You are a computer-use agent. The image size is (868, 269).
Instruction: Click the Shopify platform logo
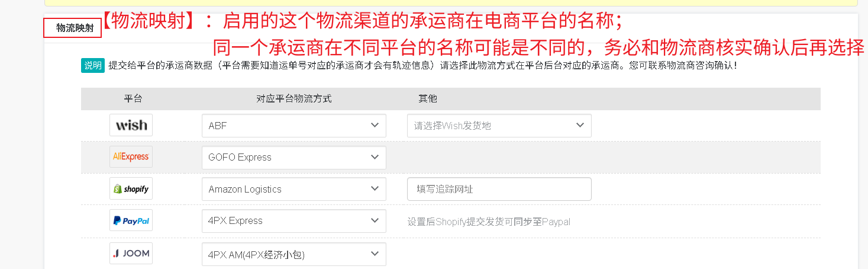131,189
